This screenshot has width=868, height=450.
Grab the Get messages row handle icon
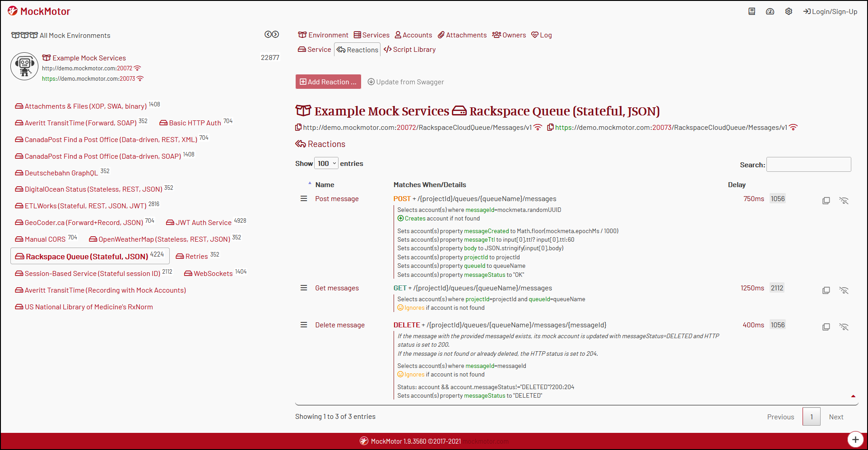(x=304, y=288)
